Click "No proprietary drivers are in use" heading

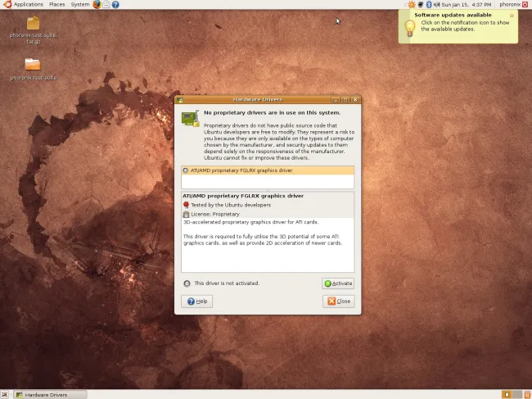click(272, 112)
